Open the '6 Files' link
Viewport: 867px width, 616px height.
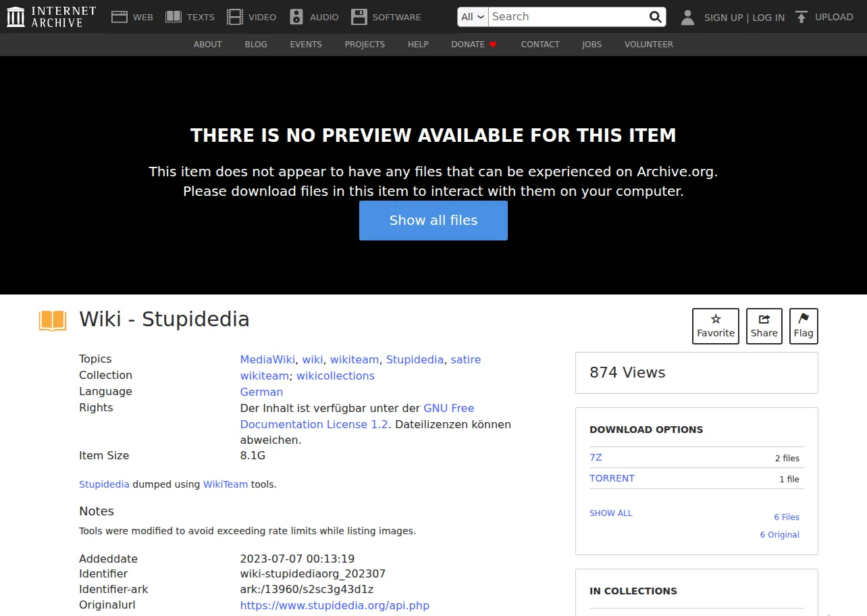[787, 517]
